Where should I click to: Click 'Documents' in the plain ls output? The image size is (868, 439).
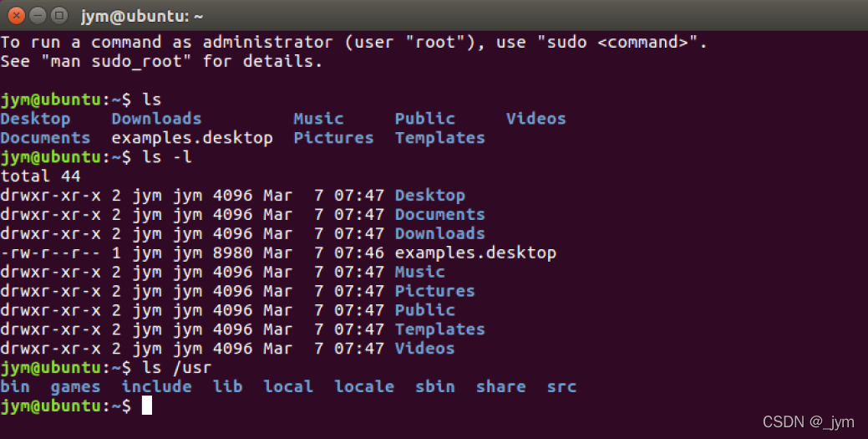[45, 138]
